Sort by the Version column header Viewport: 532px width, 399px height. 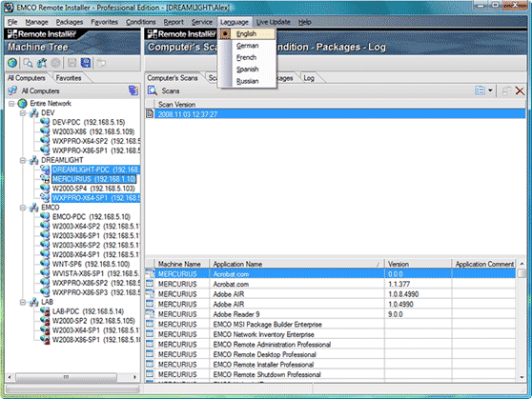pos(418,264)
